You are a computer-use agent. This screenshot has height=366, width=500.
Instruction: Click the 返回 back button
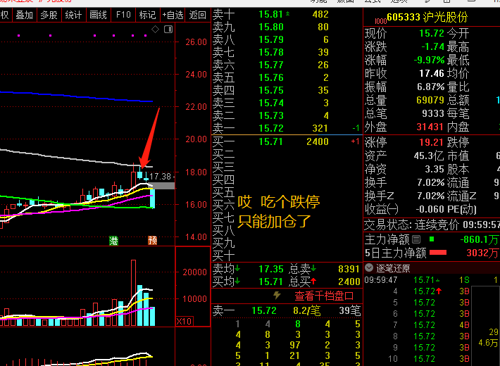(198, 15)
